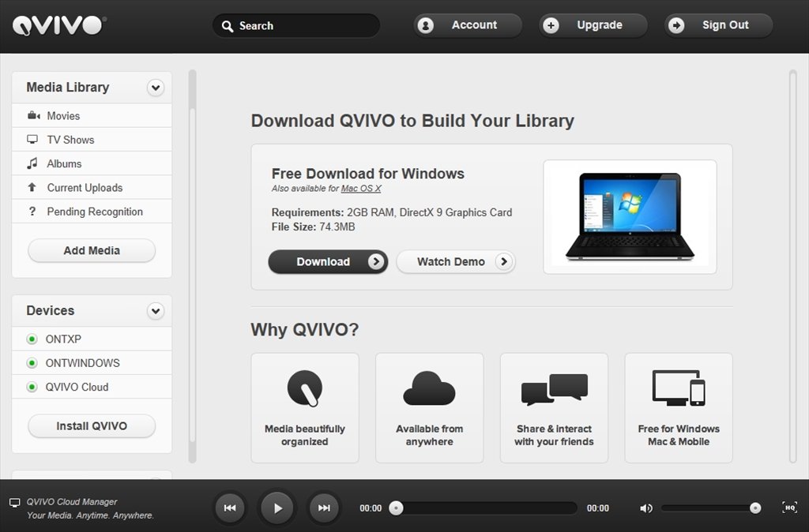
Task: View Current Uploads
Action: pos(92,187)
